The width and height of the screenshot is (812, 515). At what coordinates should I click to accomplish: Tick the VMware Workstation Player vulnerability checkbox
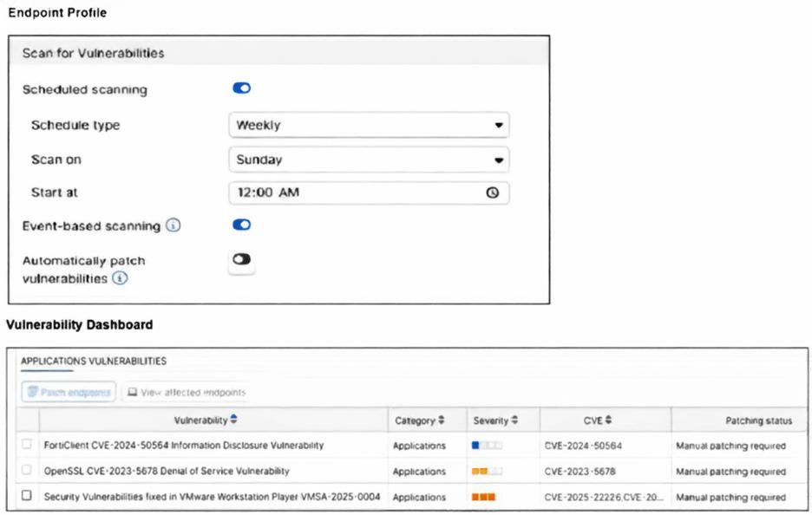pos(27,496)
